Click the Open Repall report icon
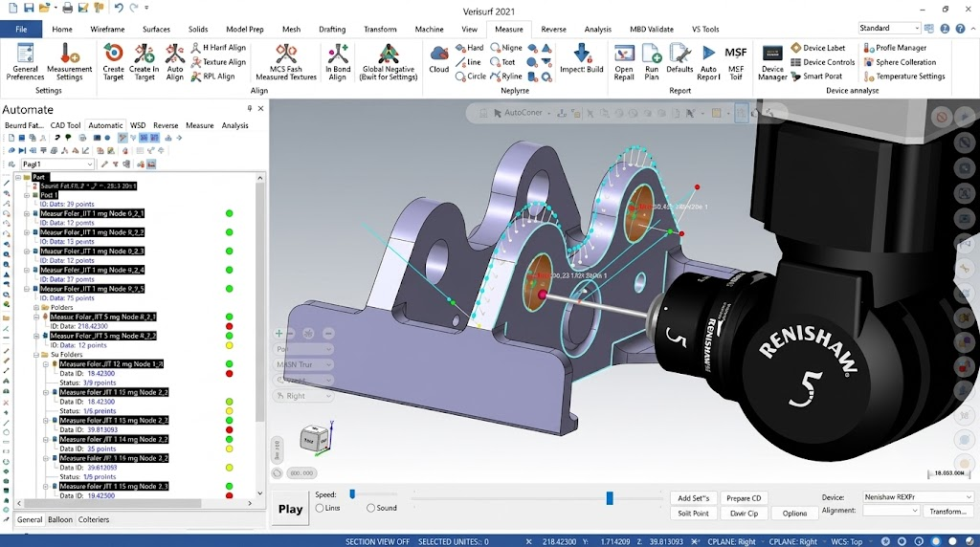 (624, 61)
